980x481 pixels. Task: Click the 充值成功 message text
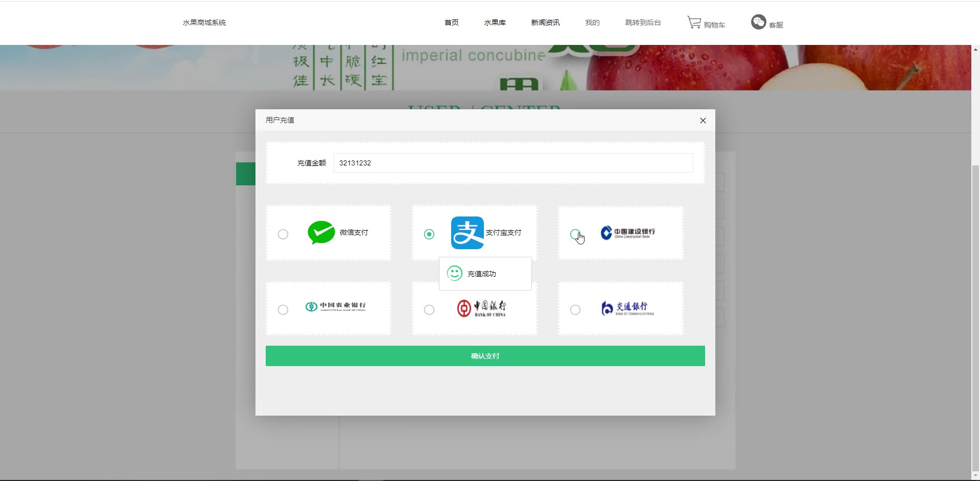[x=482, y=274]
